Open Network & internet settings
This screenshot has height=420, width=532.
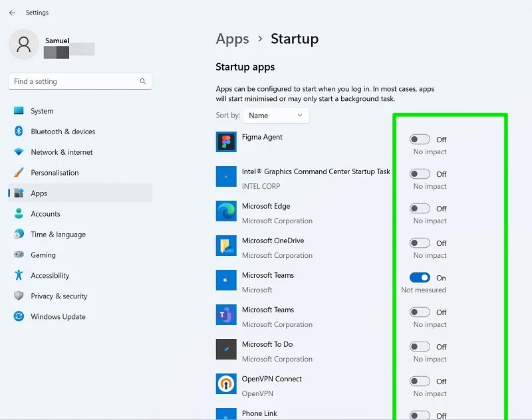point(80,152)
